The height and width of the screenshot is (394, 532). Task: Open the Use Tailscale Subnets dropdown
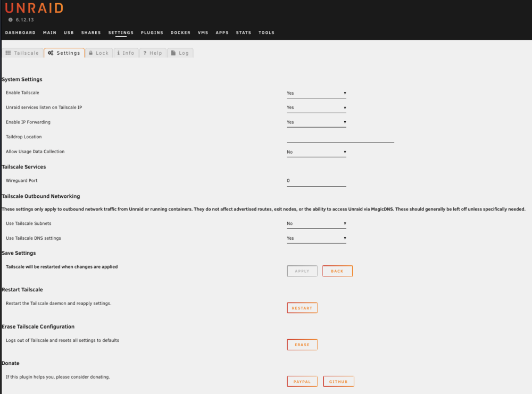(x=316, y=223)
